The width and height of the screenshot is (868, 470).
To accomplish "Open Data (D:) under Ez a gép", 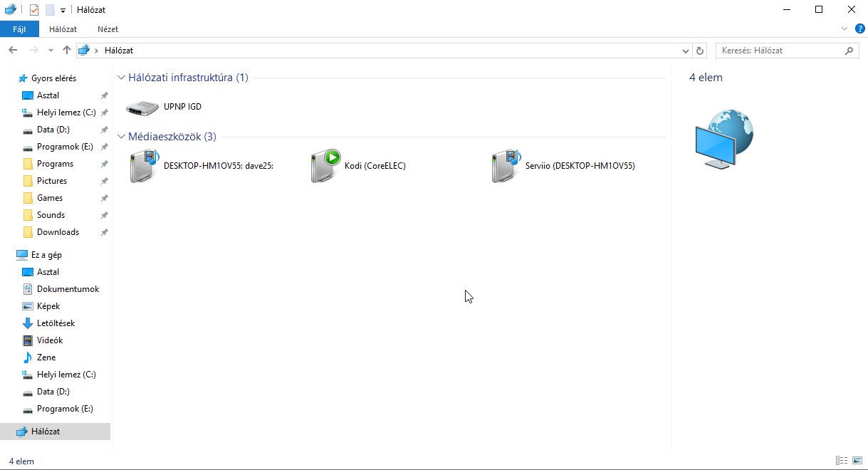I will tap(53, 392).
